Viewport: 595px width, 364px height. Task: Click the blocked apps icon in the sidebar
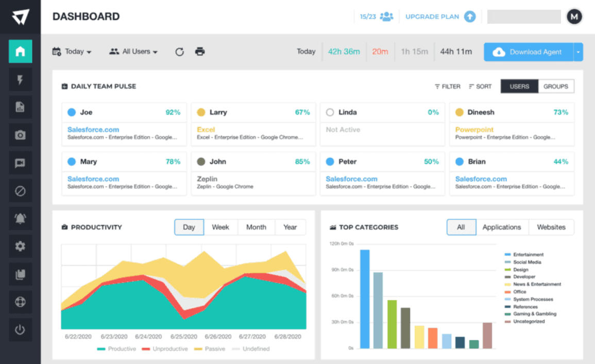[x=21, y=190]
